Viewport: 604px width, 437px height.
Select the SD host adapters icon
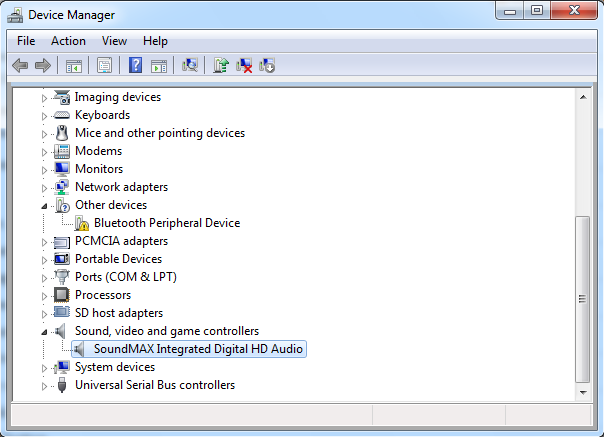[62, 312]
